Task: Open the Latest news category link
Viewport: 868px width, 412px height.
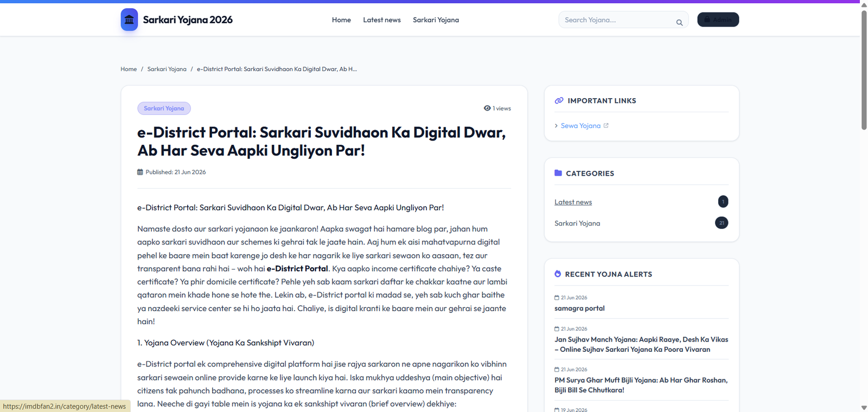Action: pyautogui.click(x=573, y=202)
